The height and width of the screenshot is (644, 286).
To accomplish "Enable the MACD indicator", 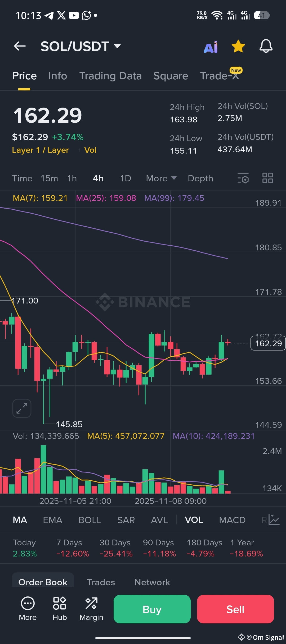I will coord(232,520).
